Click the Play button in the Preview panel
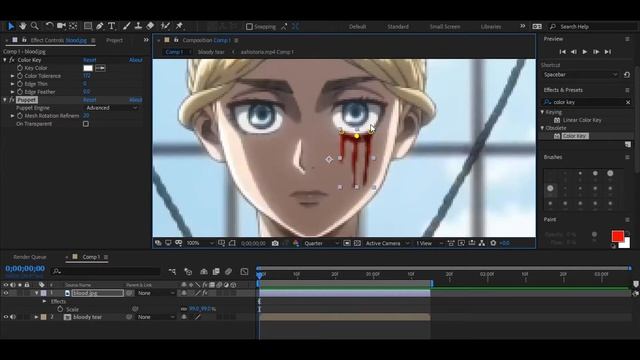640x360 pixels. click(585, 52)
